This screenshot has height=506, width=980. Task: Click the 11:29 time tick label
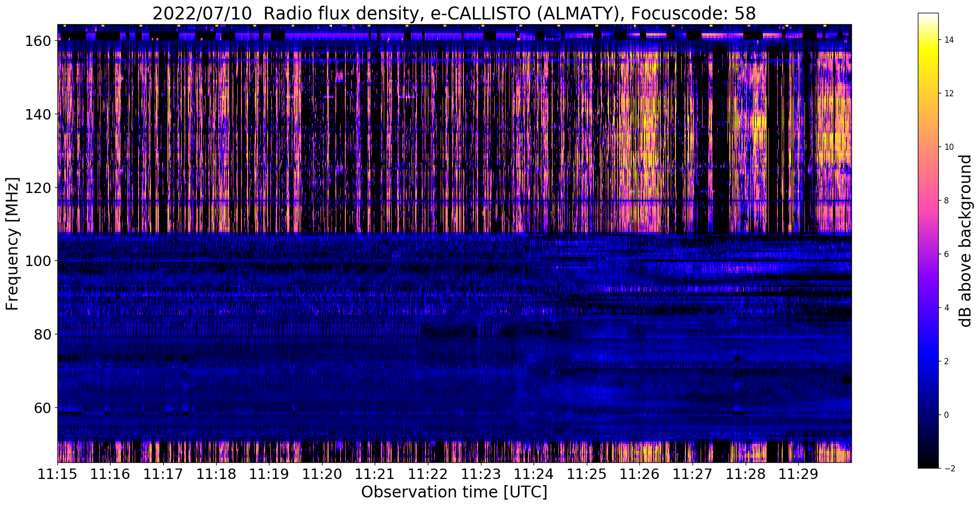tap(798, 474)
